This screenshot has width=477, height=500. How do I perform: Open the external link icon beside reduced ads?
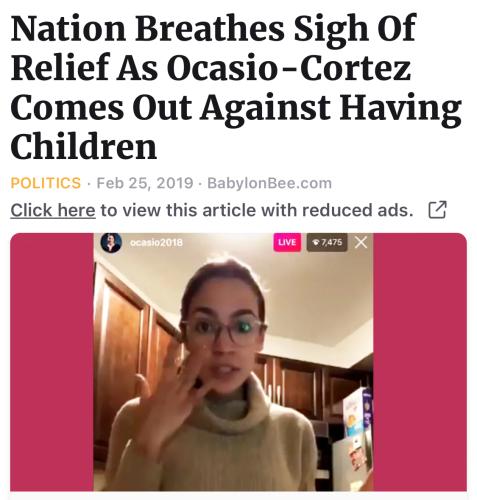pyautogui.click(x=437, y=210)
